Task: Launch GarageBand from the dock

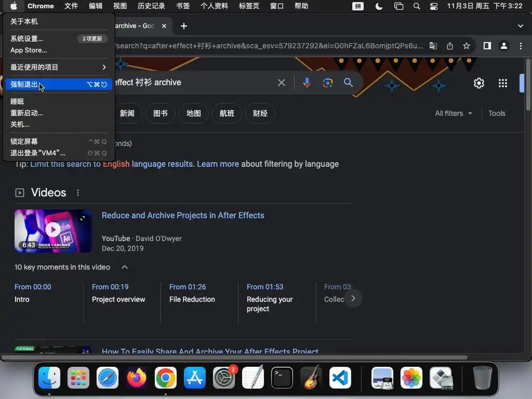Action: (x=311, y=378)
